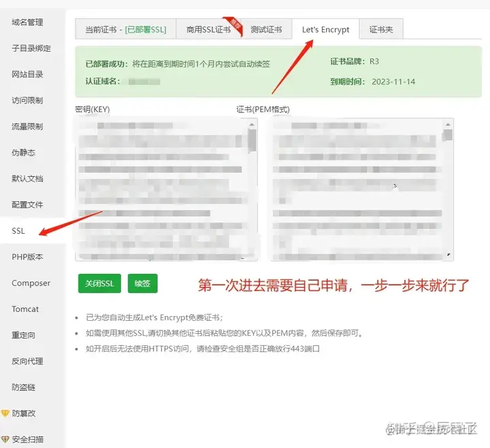Click up arrow of KEY textarea scrollbar

coord(252,124)
